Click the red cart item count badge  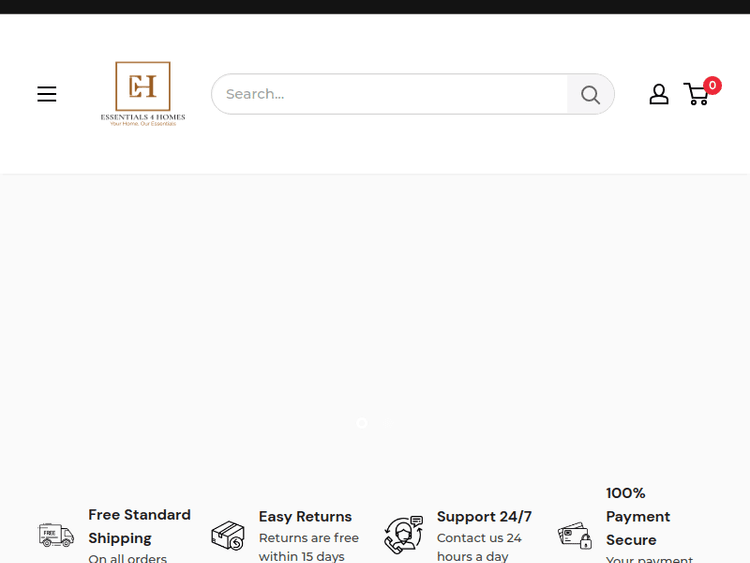coord(712,85)
